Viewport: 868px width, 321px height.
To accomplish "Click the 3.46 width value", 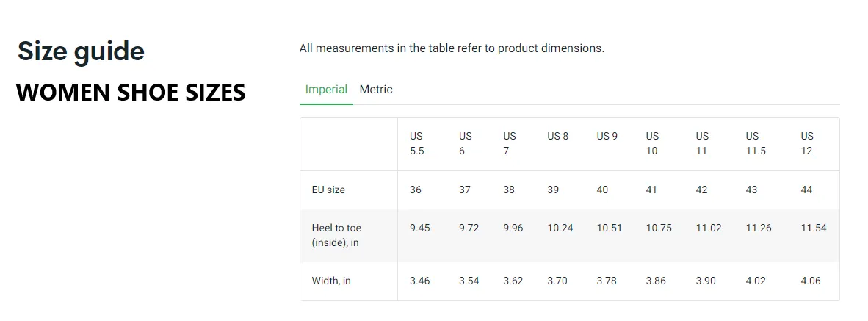I will pyautogui.click(x=419, y=281).
